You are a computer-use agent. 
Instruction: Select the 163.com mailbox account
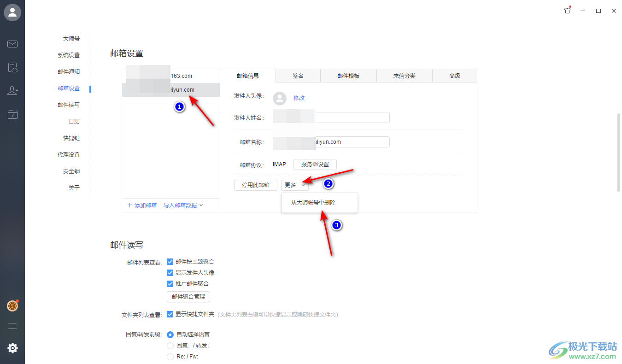coord(171,76)
